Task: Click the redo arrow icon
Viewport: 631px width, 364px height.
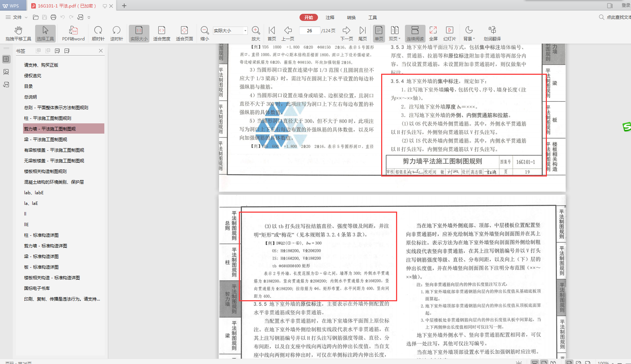Action: coord(71,17)
